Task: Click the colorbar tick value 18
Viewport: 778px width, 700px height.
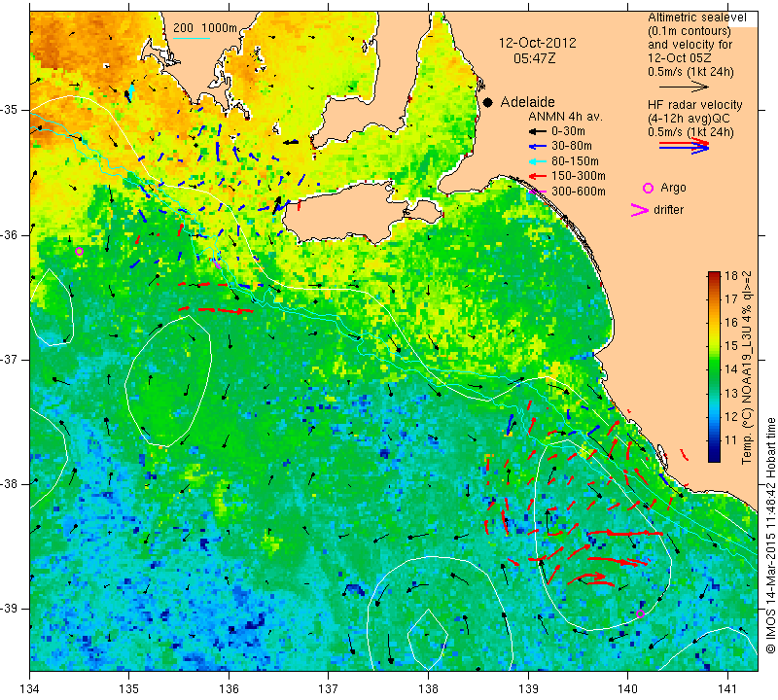Action: click(x=731, y=276)
